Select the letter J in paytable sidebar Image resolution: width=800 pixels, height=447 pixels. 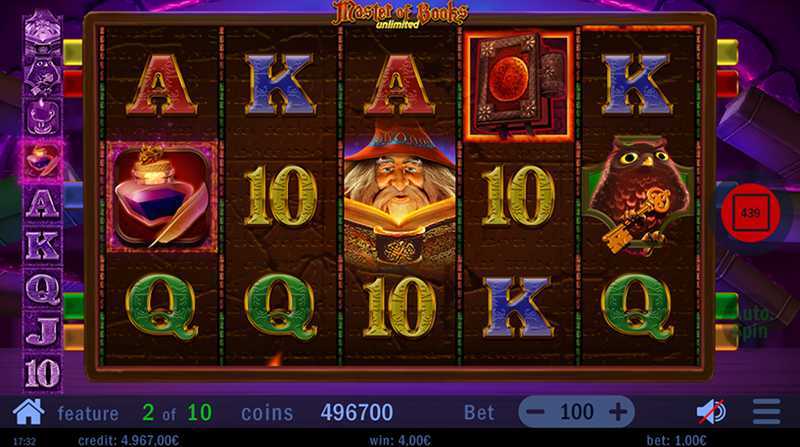(43, 331)
